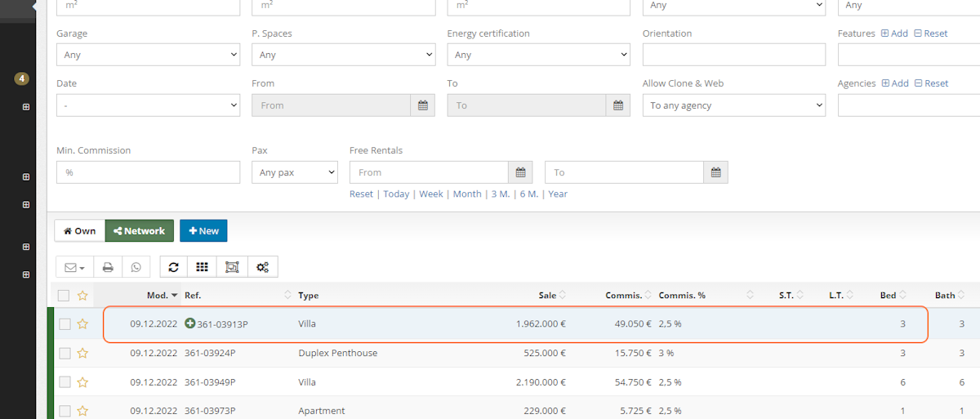Open the Garage dropdown
Viewport: 980px width, 419px height.
(x=148, y=55)
